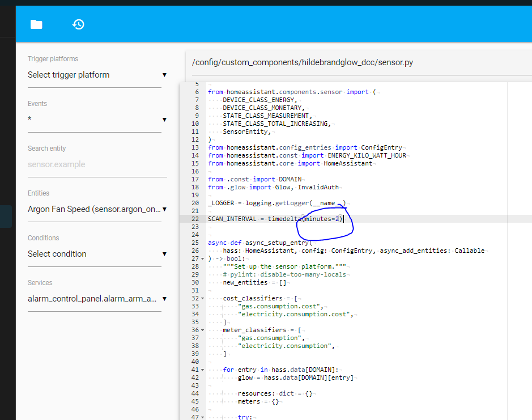Viewport: 532px width, 420px height.
Task: Click InvalidAuth on line 18
Action: (318, 188)
